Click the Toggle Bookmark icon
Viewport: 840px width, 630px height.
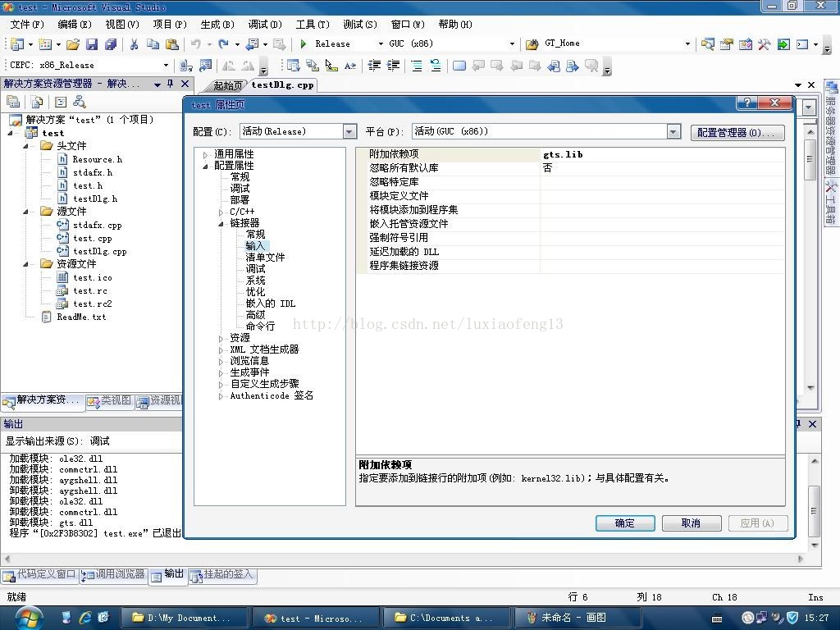tap(459, 66)
